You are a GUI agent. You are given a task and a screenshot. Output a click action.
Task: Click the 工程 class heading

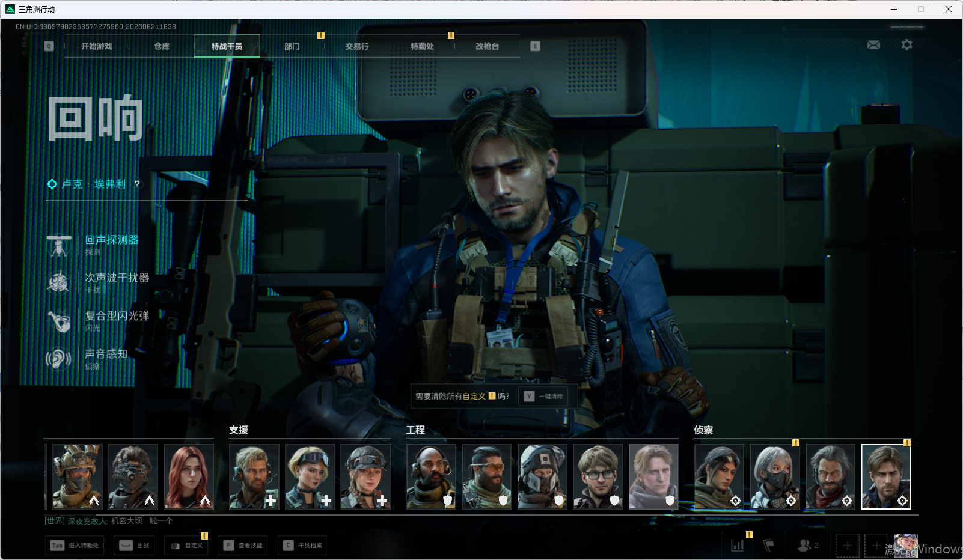[x=415, y=430]
